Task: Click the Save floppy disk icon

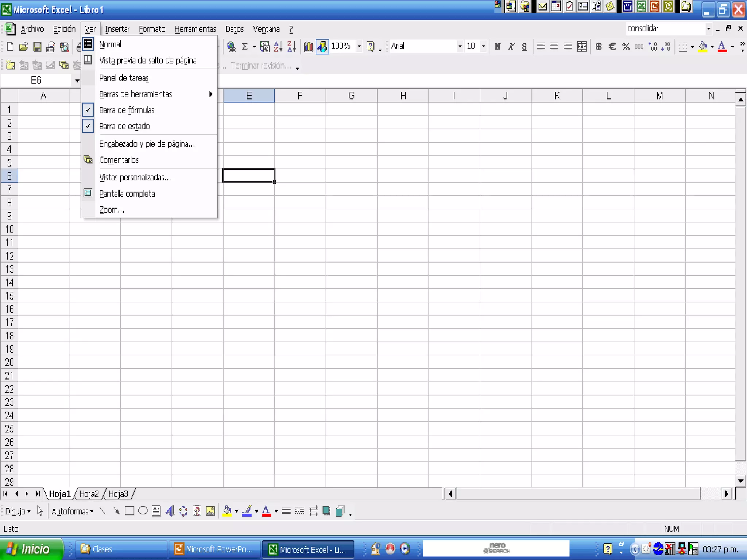Action: click(37, 47)
